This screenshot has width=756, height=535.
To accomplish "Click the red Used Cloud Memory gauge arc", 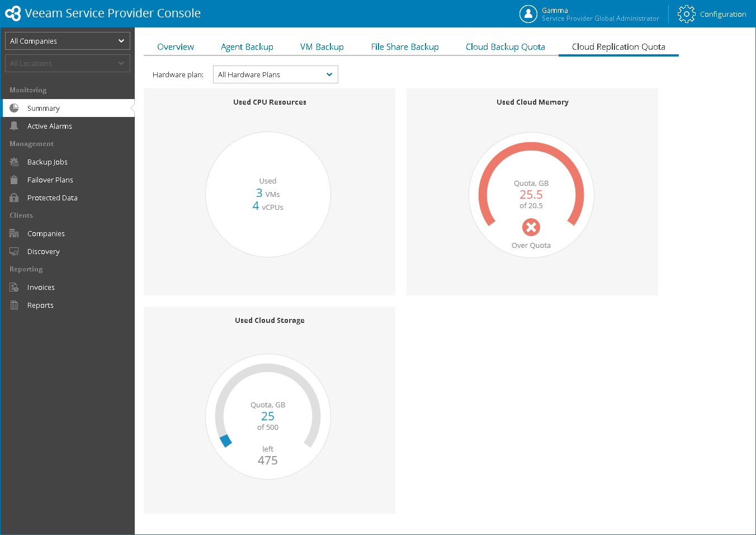I will click(x=531, y=147).
